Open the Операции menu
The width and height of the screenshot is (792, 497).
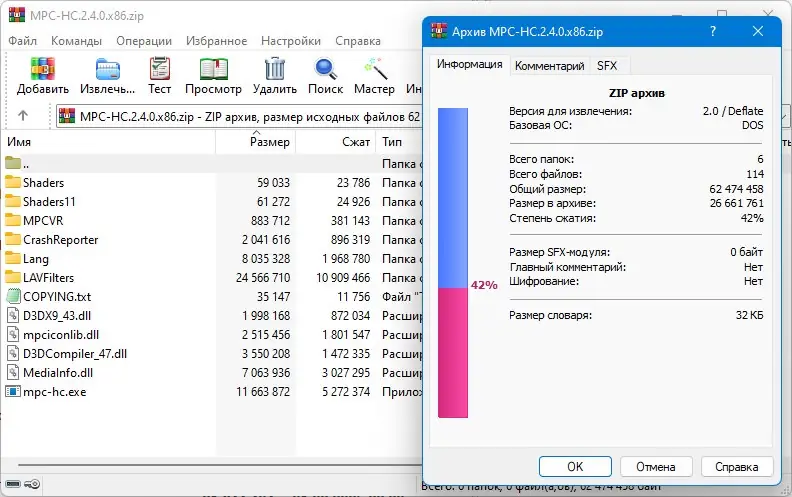[144, 41]
